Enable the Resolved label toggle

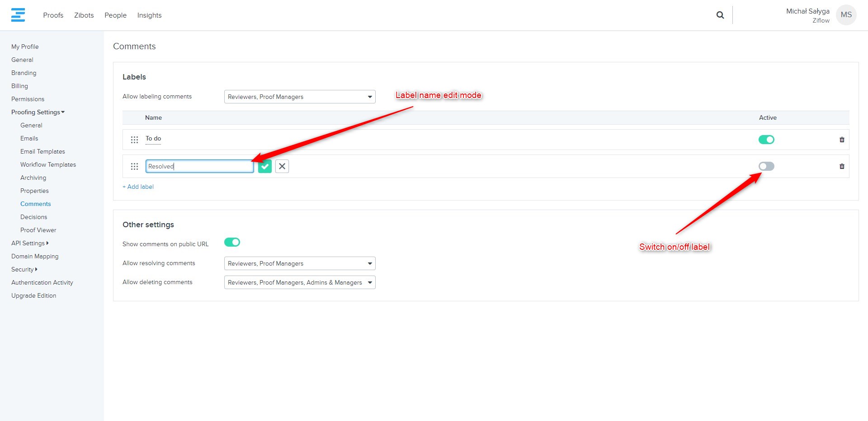[766, 166]
